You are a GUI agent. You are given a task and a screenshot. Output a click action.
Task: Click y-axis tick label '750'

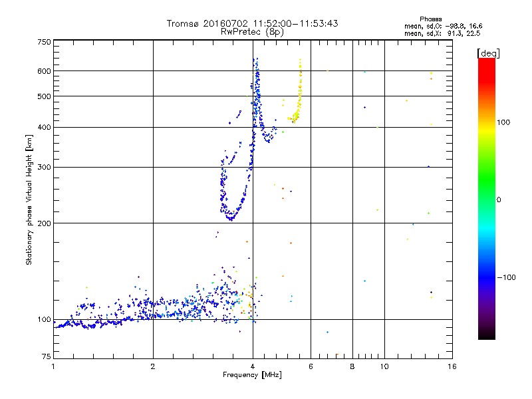pyautogui.click(x=45, y=42)
